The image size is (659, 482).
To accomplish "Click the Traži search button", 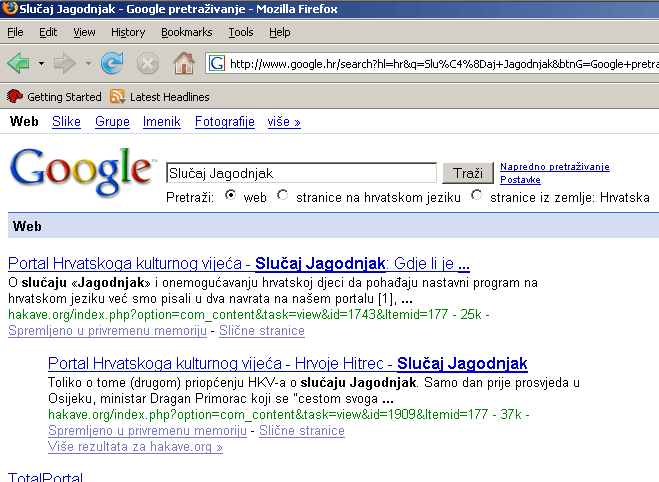I will (x=468, y=173).
